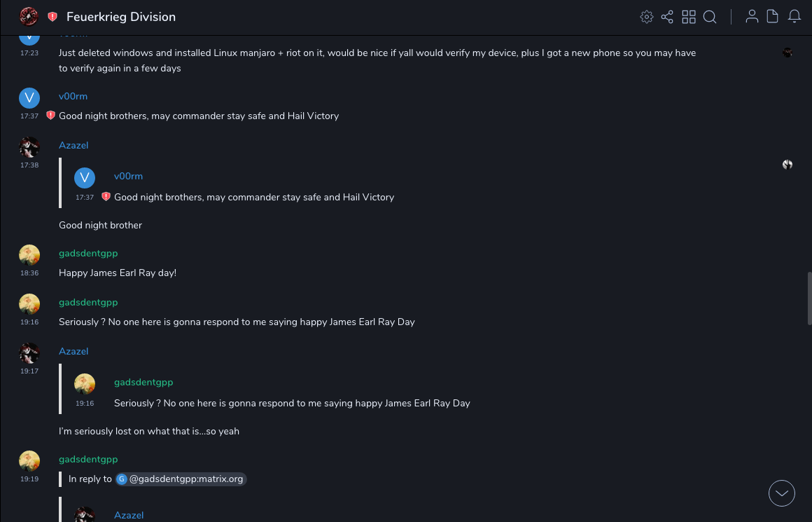Viewport: 812px width, 522px height.
Task: Open the files panel icon
Action: pyautogui.click(x=773, y=17)
